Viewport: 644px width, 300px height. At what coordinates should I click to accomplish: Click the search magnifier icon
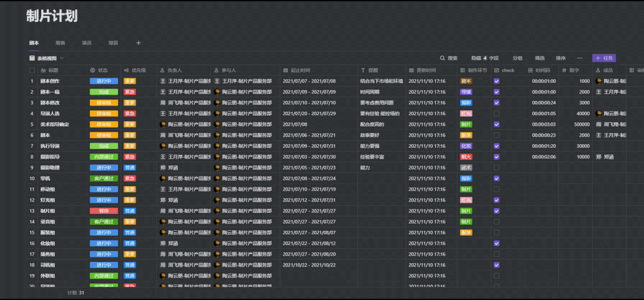pyautogui.click(x=442, y=58)
